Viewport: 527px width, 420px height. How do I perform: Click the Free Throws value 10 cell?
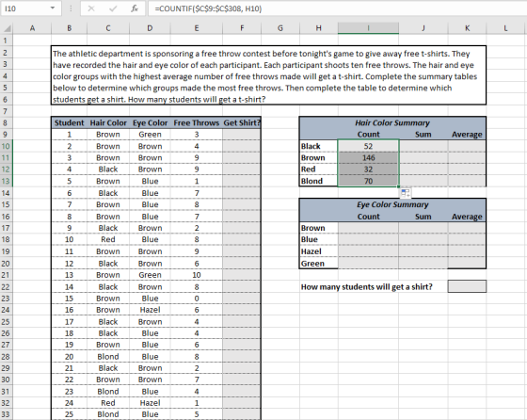197,275
